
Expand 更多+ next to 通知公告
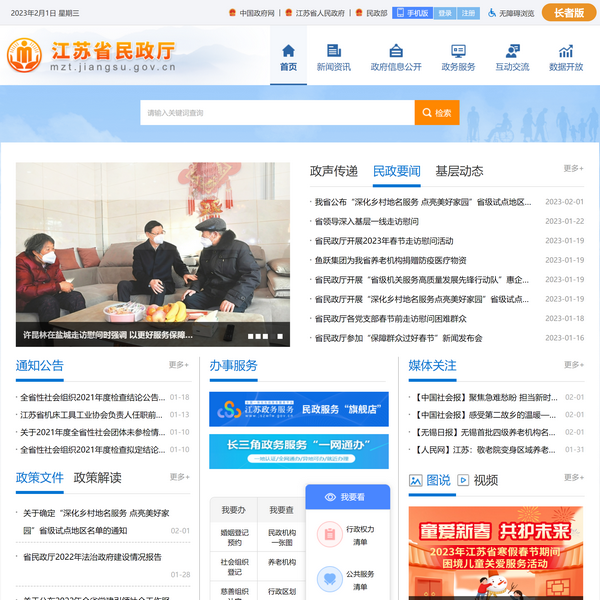pyautogui.click(x=179, y=366)
